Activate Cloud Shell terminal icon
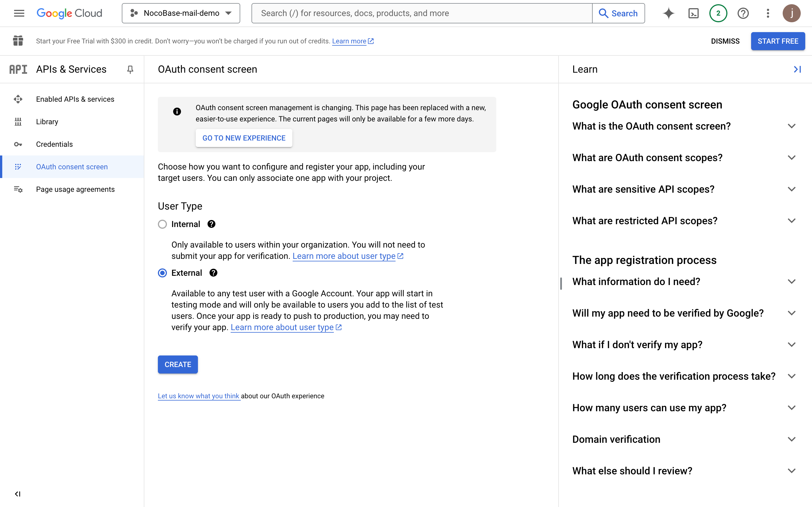Image resolution: width=812 pixels, height=507 pixels. pos(693,13)
